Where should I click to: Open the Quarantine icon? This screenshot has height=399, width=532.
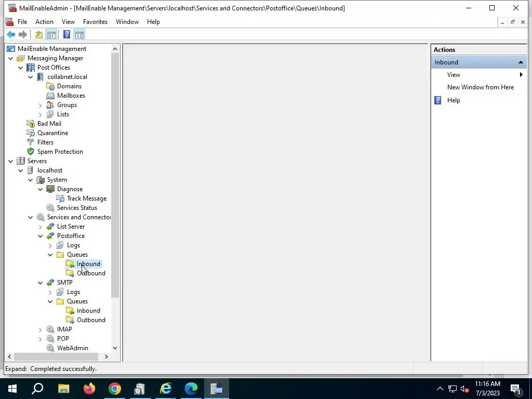point(31,133)
